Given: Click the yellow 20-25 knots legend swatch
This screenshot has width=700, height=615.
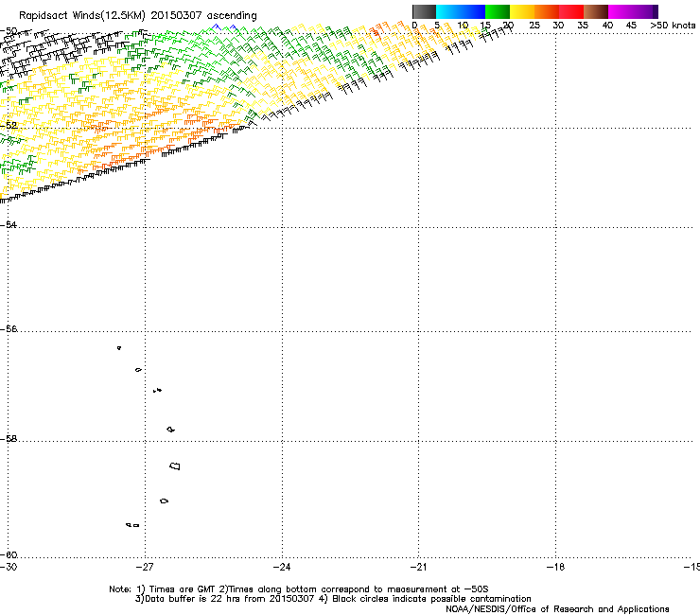Looking at the screenshot, I should point(522,11).
